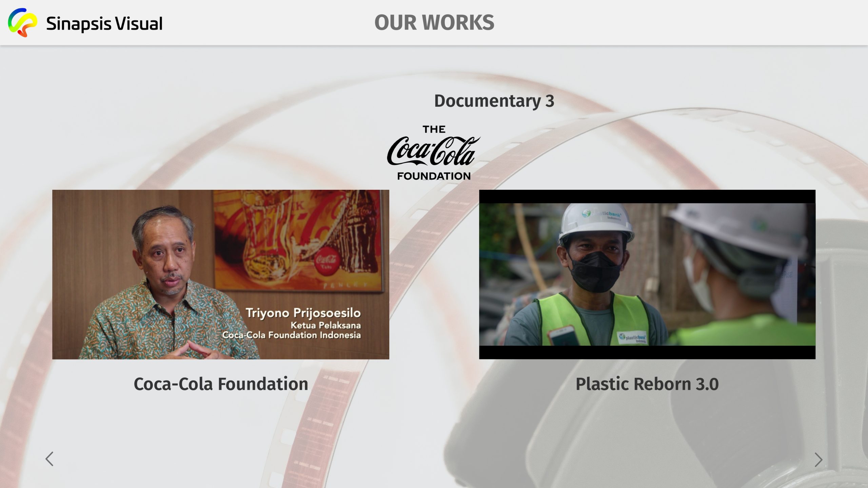Click the plasticbank logo on white helmet
Screen dimensions: 868x488
[x=601, y=214]
